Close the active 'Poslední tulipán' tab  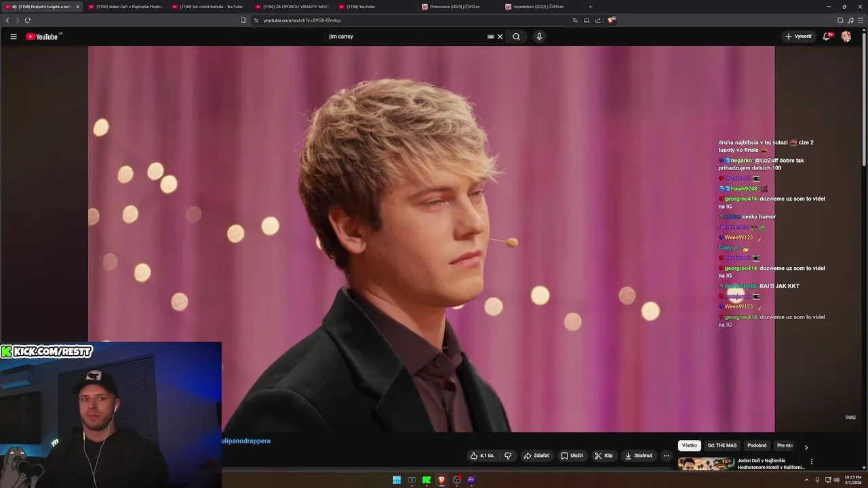[77, 7]
